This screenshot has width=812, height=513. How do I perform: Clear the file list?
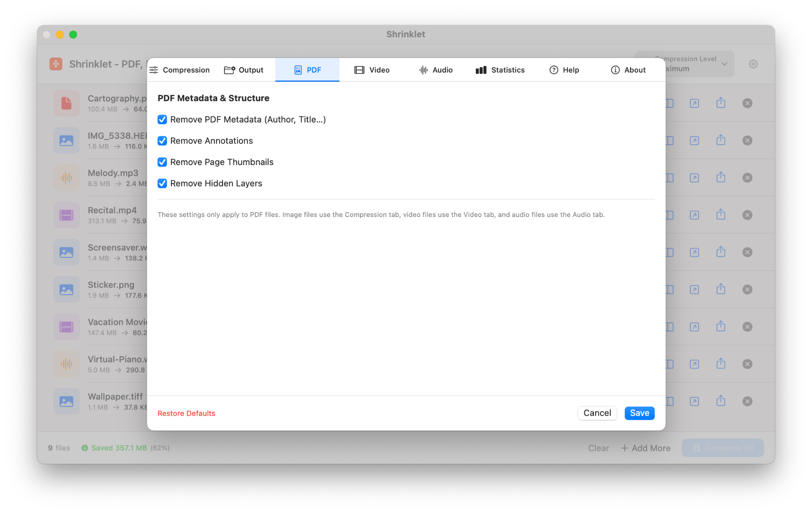598,448
